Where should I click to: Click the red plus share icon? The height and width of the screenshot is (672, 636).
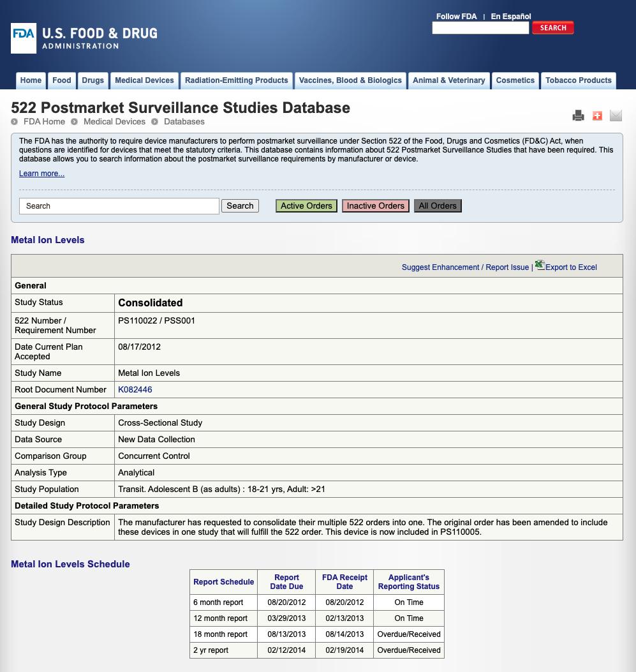coord(597,116)
